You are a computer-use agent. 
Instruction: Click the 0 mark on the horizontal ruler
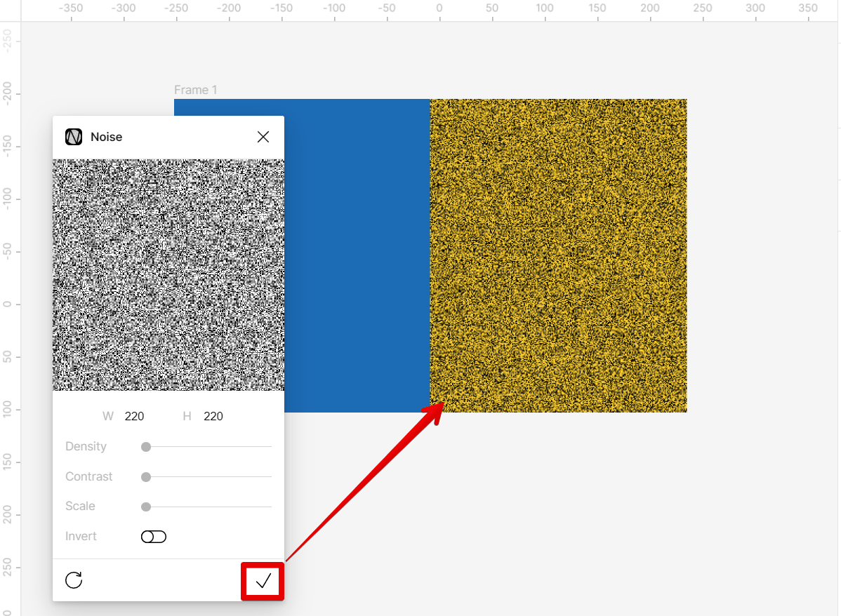coord(439,8)
